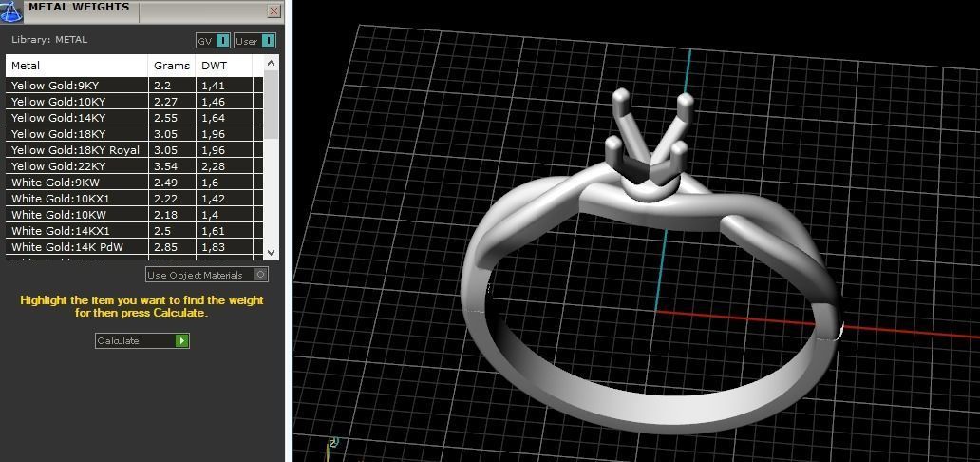
Task: Click the 3.54 grams value
Action: click(163, 166)
